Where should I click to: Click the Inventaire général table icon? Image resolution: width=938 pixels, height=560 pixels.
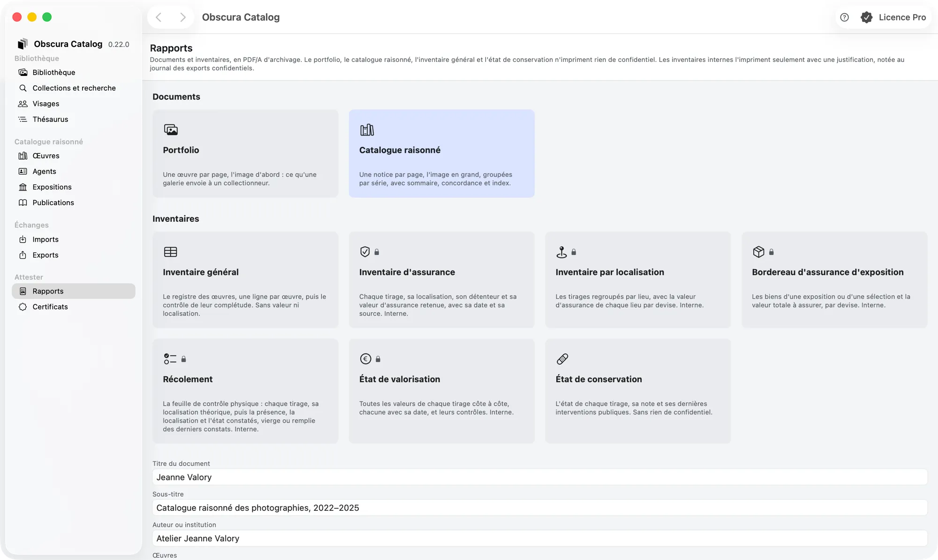[171, 252]
